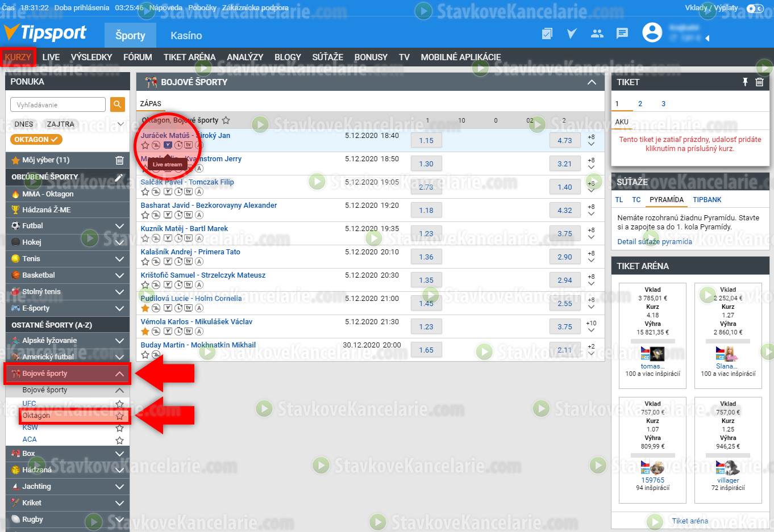Star the Salčák Pavel - Tomczak Filip match
774x532 pixels.
click(145, 191)
